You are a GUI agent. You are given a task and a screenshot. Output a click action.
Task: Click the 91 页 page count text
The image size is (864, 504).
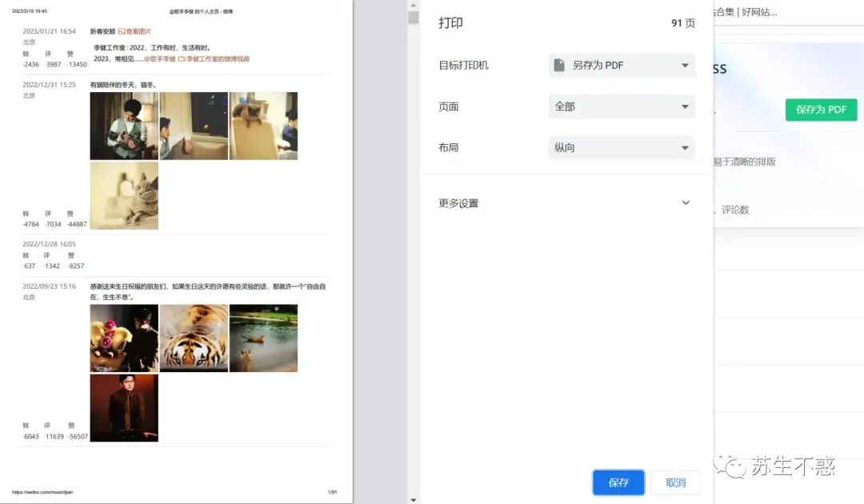683,23
